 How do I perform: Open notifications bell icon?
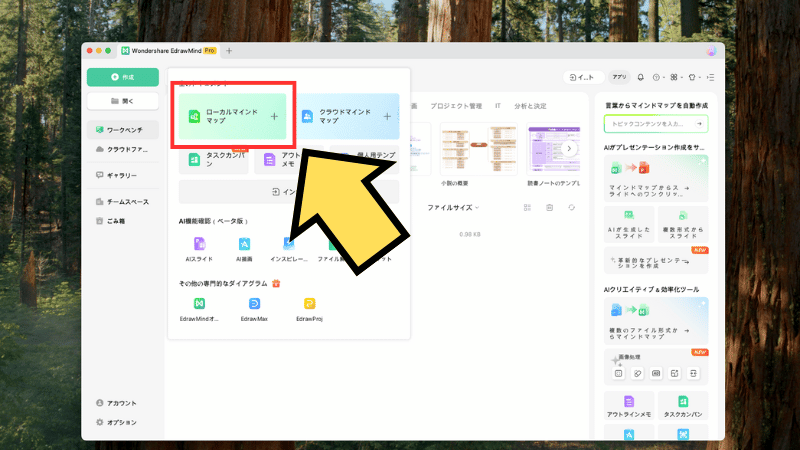(641, 77)
